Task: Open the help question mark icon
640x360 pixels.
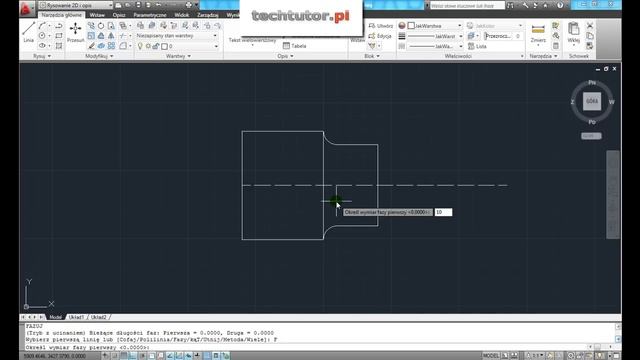Action: 560,5
